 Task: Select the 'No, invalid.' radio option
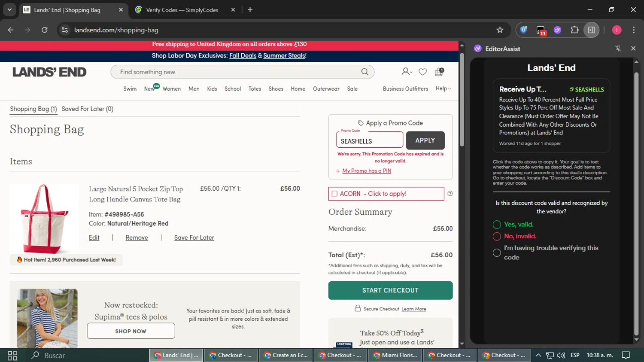497,236
